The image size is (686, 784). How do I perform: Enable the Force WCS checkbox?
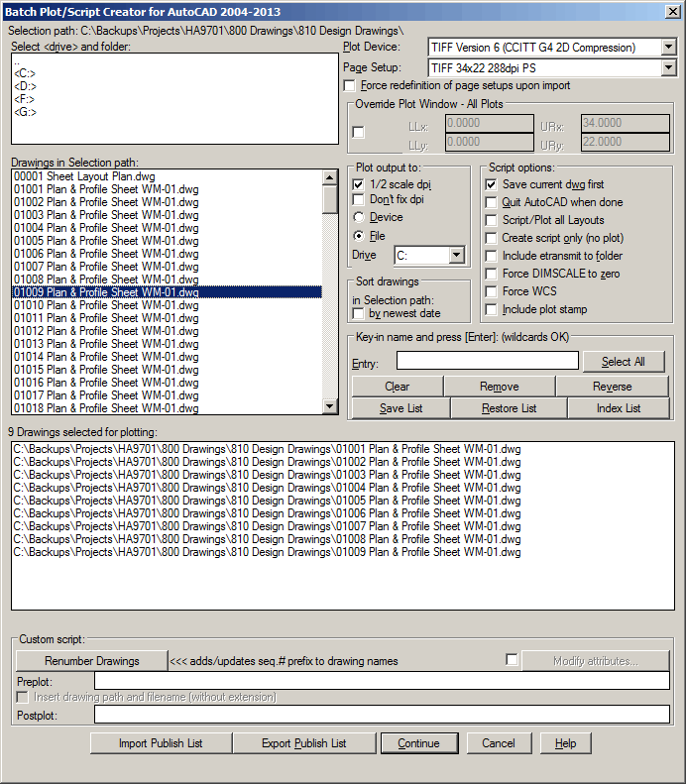[491, 291]
